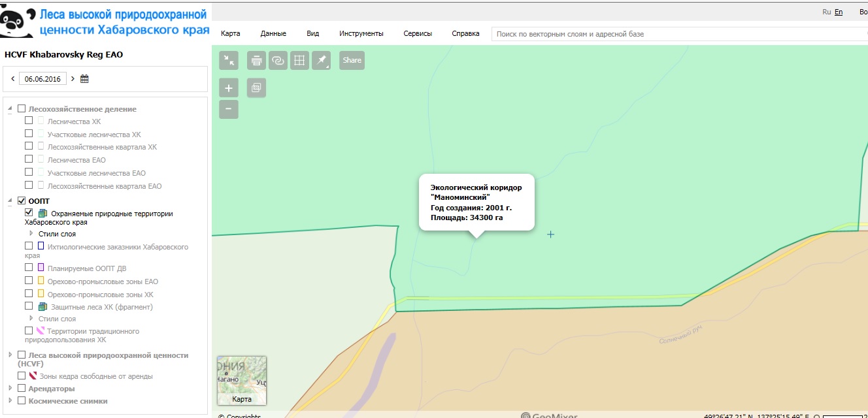
Task: Click the permalink chain icon
Action: click(278, 60)
